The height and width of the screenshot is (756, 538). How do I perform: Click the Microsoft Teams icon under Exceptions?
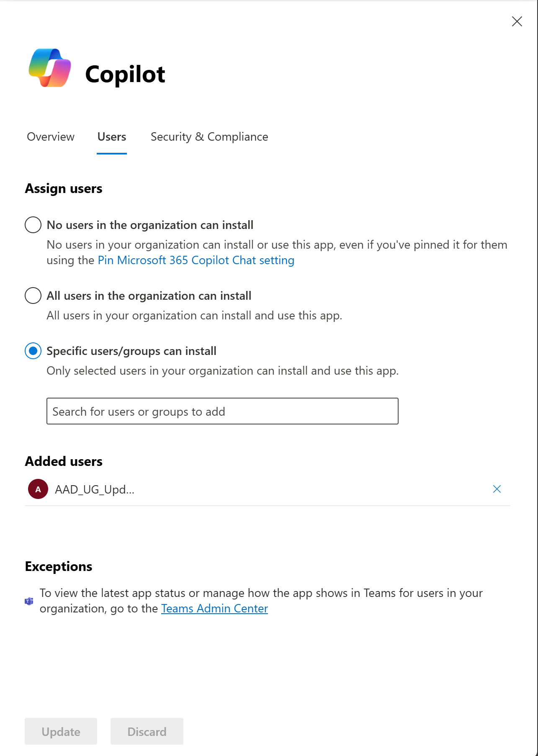click(29, 601)
